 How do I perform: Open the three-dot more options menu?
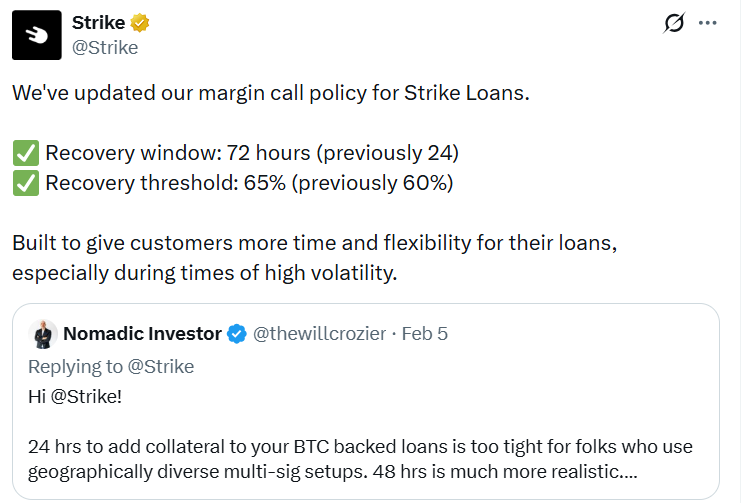click(x=708, y=23)
